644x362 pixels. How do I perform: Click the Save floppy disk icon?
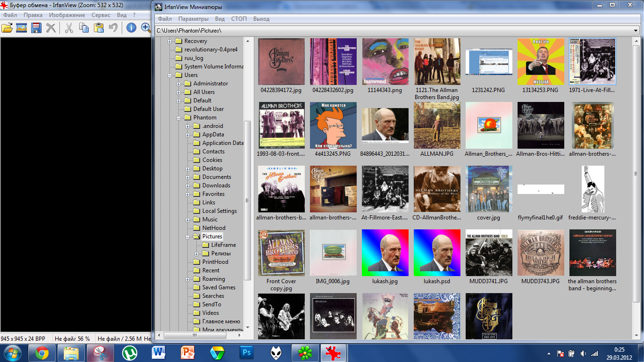click(36, 28)
